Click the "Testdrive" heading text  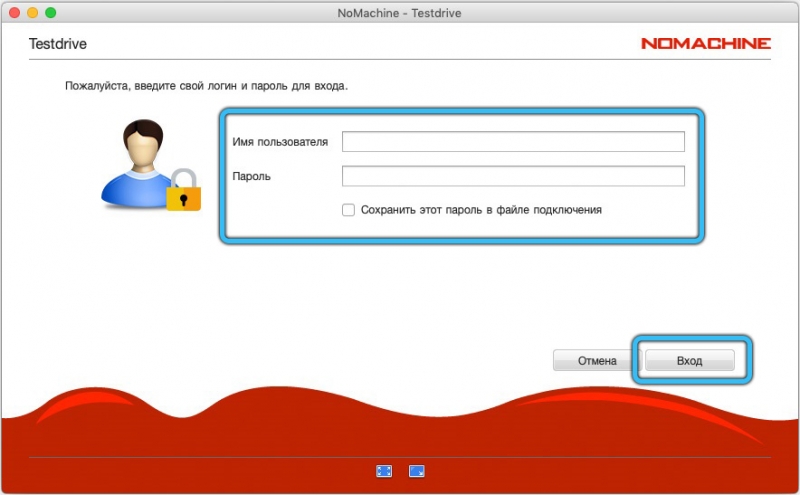[x=58, y=44]
